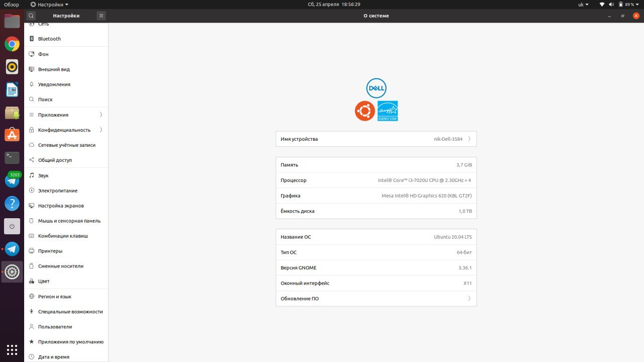Screen dimensions: 644x362
Task: Show applications grid in dock
Action: [x=12, y=349]
